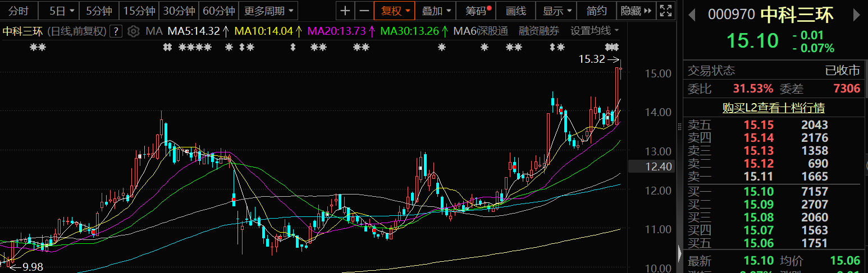The width and height of the screenshot is (868, 273).
Task: Toggle 简约 simple view mode
Action: point(596,11)
